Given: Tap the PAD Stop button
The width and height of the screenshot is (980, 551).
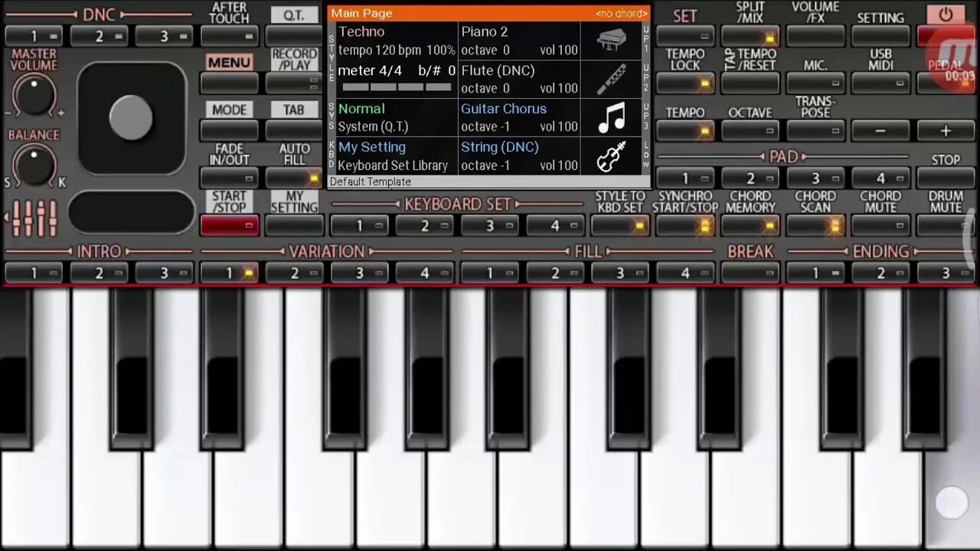Looking at the screenshot, I should [x=946, y=178].
